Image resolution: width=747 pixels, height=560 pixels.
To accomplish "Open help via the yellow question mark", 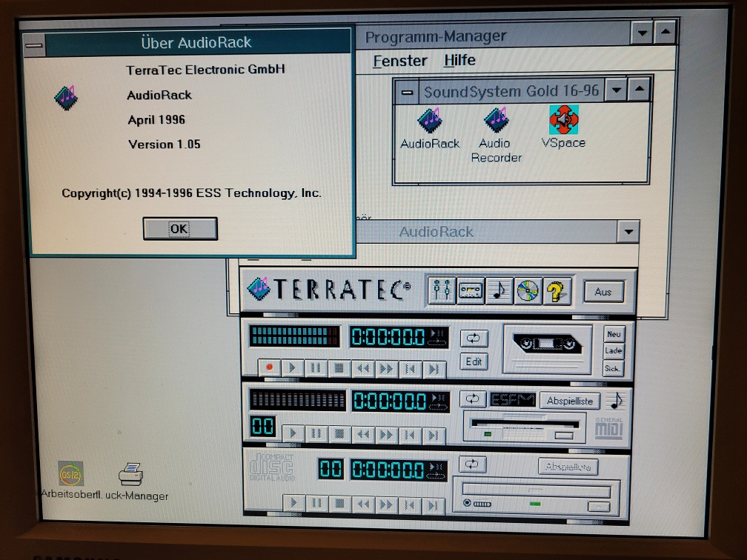I will pos(556,290).
